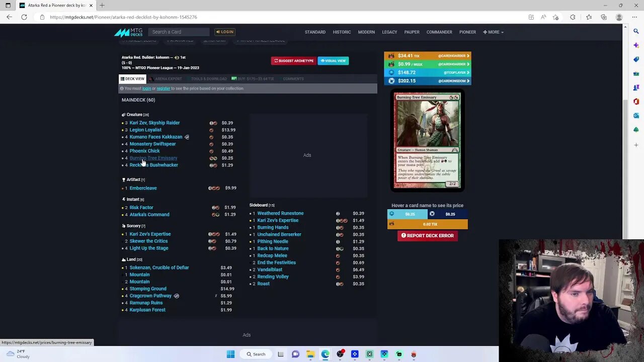Open Windows Start menu button
644x362 pixels.
pyautogui.click(x=230, y=354)
